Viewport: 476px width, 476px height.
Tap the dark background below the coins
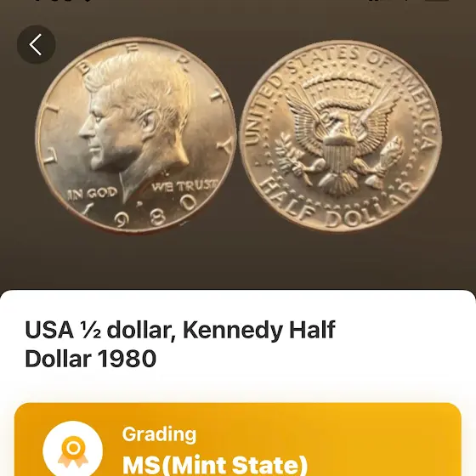coord(238,261)
